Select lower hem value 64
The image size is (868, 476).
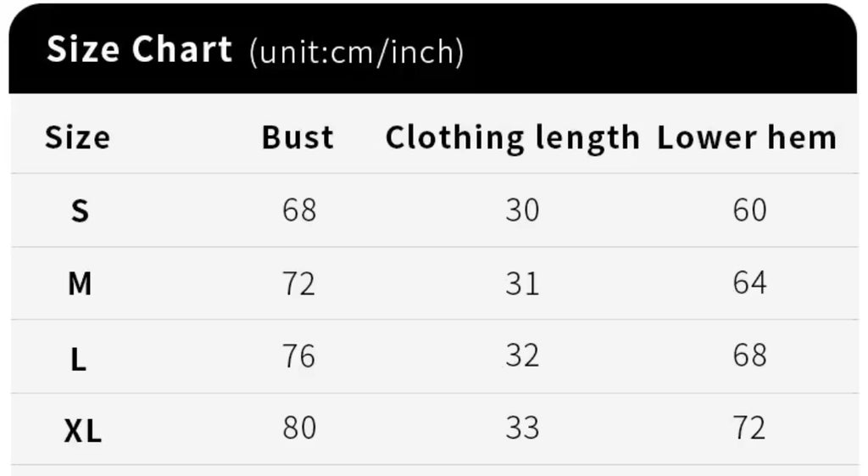[749, 283]
